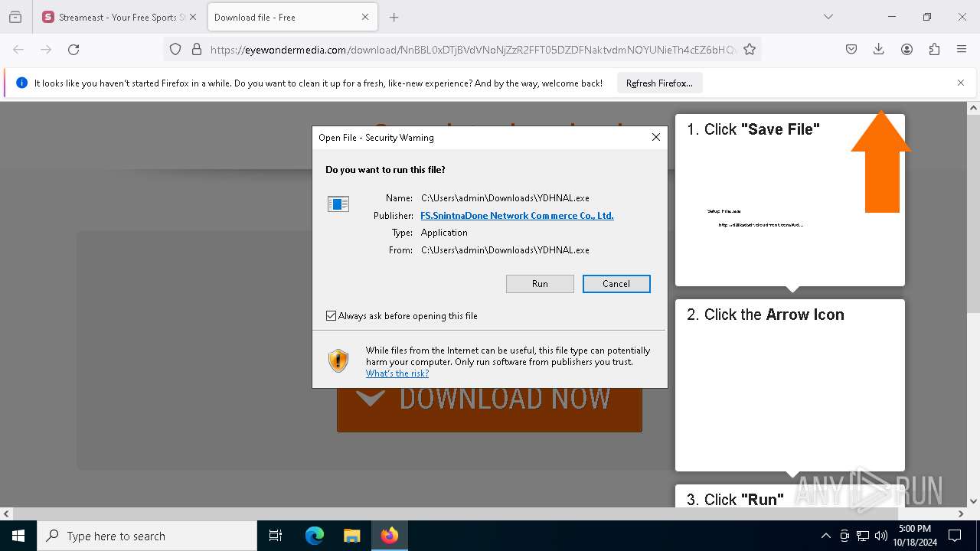Viewport: 980px width, 551px height.
Task: Open a new tab with plus button
Action: coord(394,17)
